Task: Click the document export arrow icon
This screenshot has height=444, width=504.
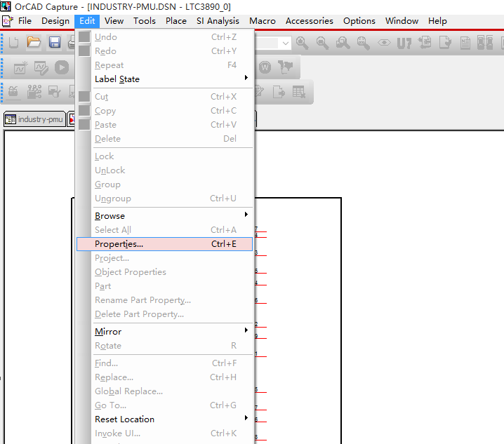Action: coord(279,92)
